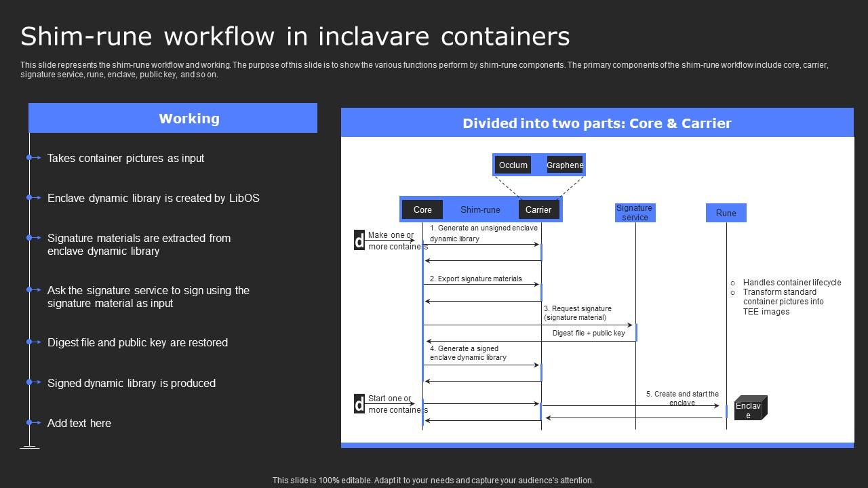Click the Occlum box
Screen dimensions: 868x488
(513, 165)
